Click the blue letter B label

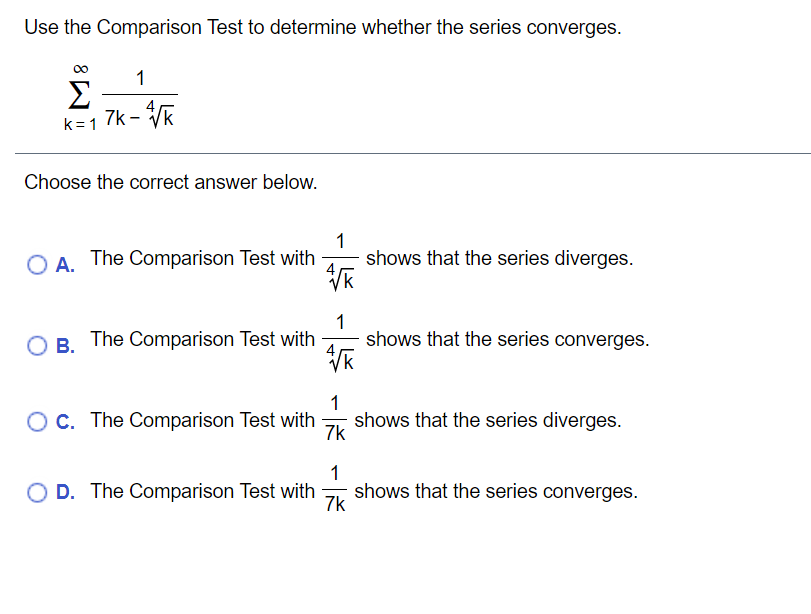pos(64,346)
